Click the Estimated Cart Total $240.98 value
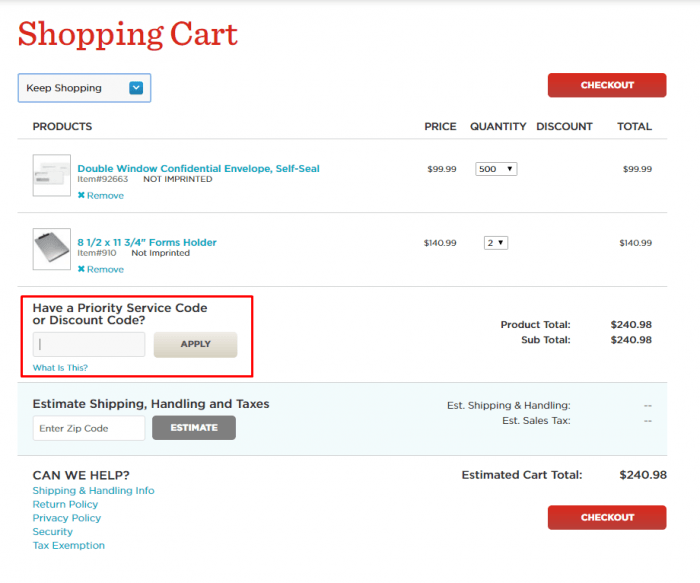The height and width of the screenshot is (583, 700). pos(643,475)
